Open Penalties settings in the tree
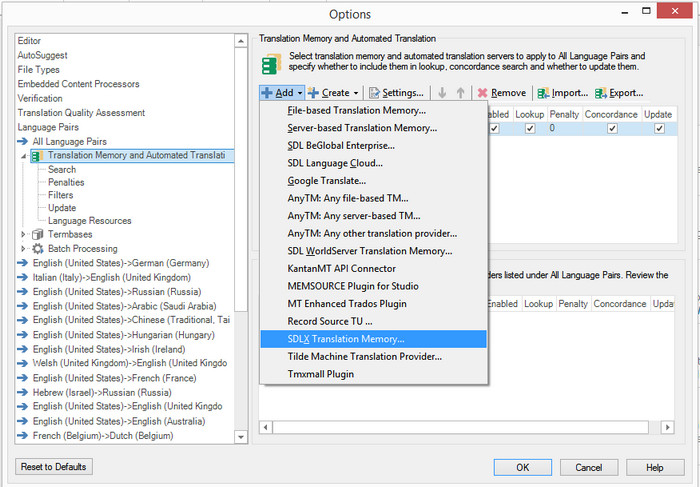 (66, 182)
